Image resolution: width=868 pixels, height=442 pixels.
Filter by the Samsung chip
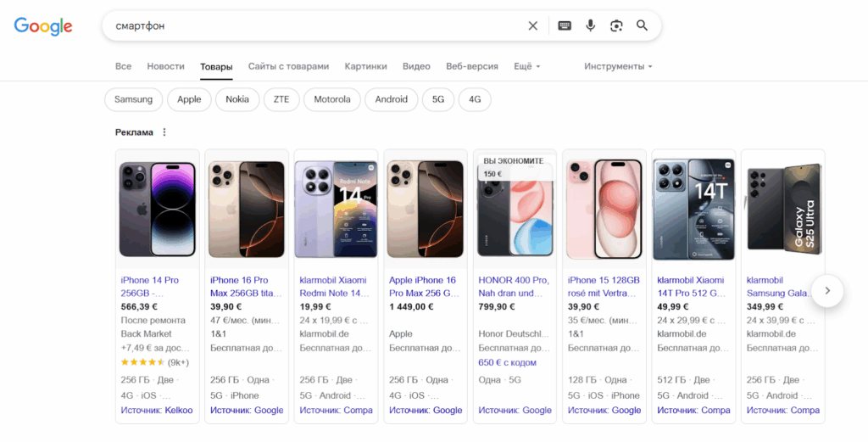coord(133,100)
